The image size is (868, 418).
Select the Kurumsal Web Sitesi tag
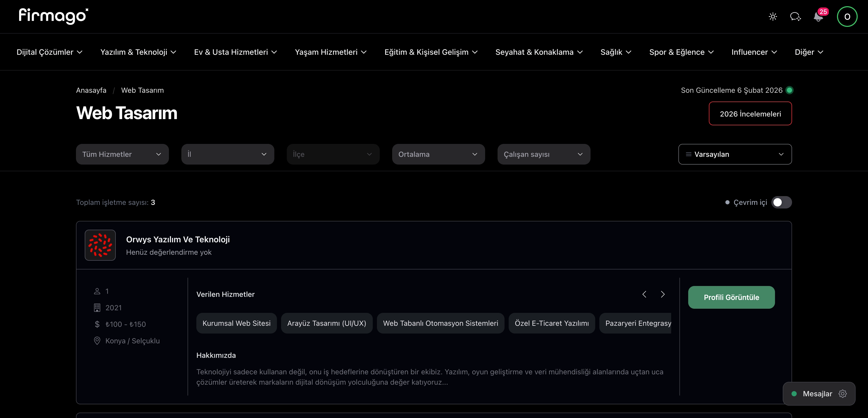pos(236,323)
